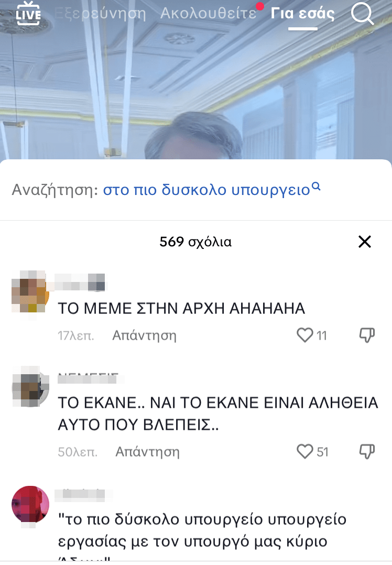This screenshot has height=565, width=392.
Task: Open search link στο πιο δυσκολο υπουργειο
Action: click(206, 190)
